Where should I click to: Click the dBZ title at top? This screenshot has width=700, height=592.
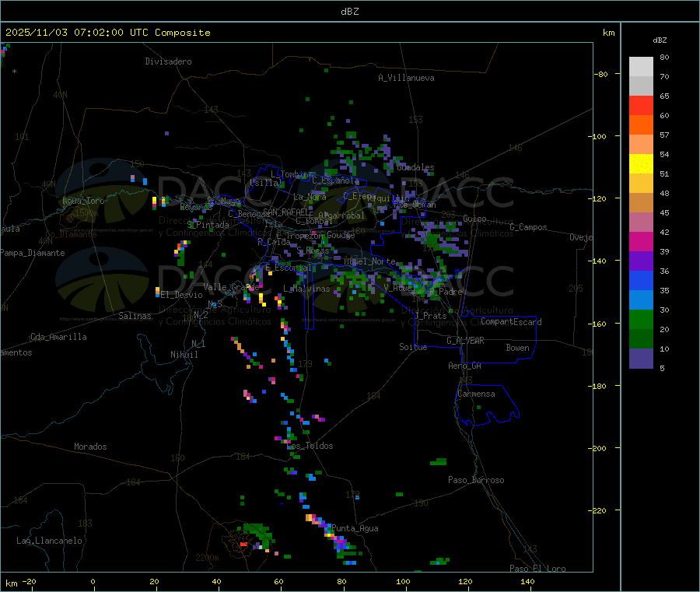(x=349, y=12)
